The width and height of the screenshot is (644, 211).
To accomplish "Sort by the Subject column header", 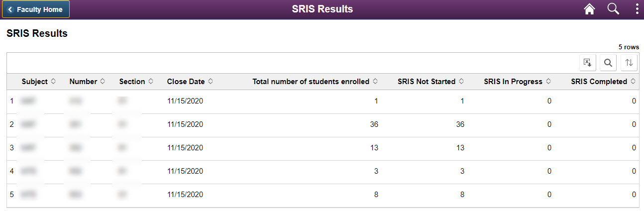I will pyautogui.click(x=38, y=82).
